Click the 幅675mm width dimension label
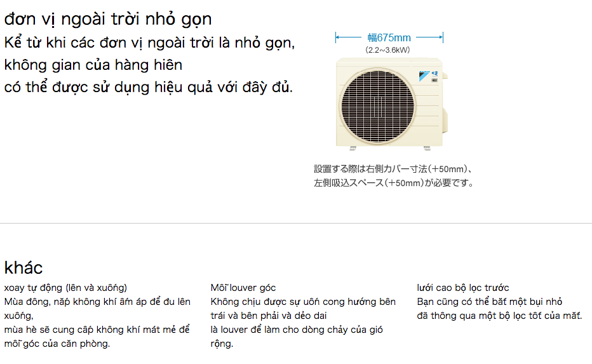The image size is (592, 364). point(389,37)
